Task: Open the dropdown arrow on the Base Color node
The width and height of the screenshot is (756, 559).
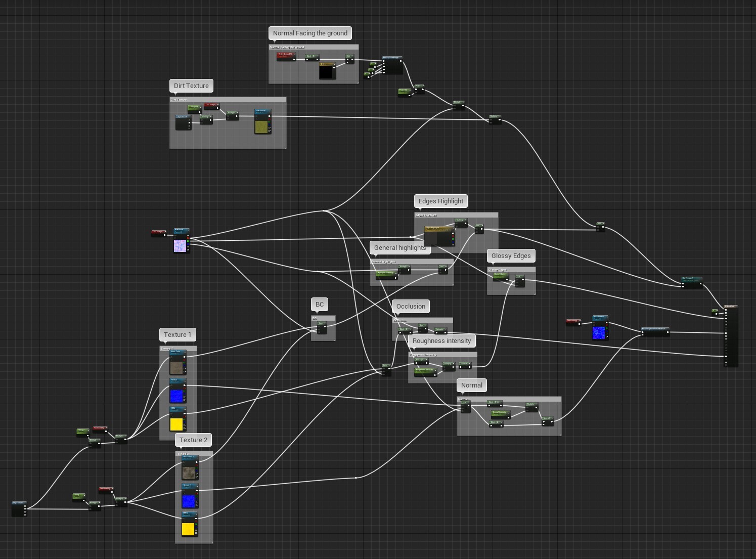Action: (185, 352)
